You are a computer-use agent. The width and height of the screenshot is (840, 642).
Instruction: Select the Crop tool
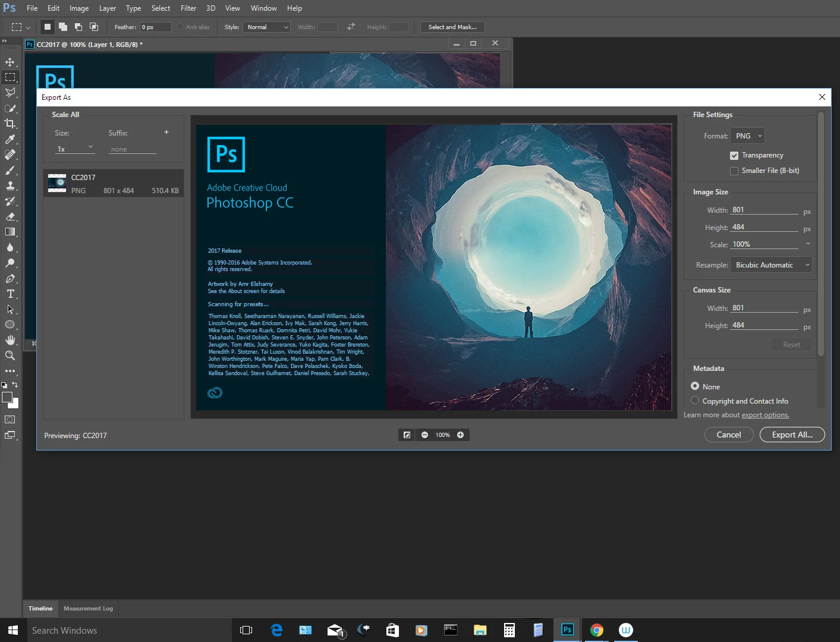click(x=10, y=124)
